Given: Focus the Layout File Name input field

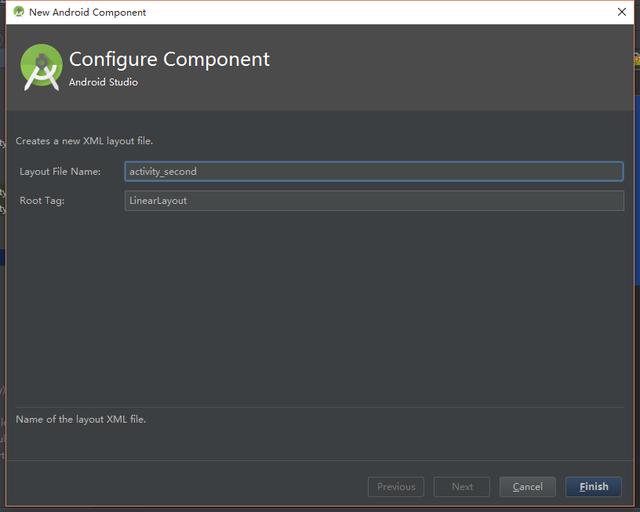Looking at the screenshot, I should pyautogui.click(x=373, y=171).
